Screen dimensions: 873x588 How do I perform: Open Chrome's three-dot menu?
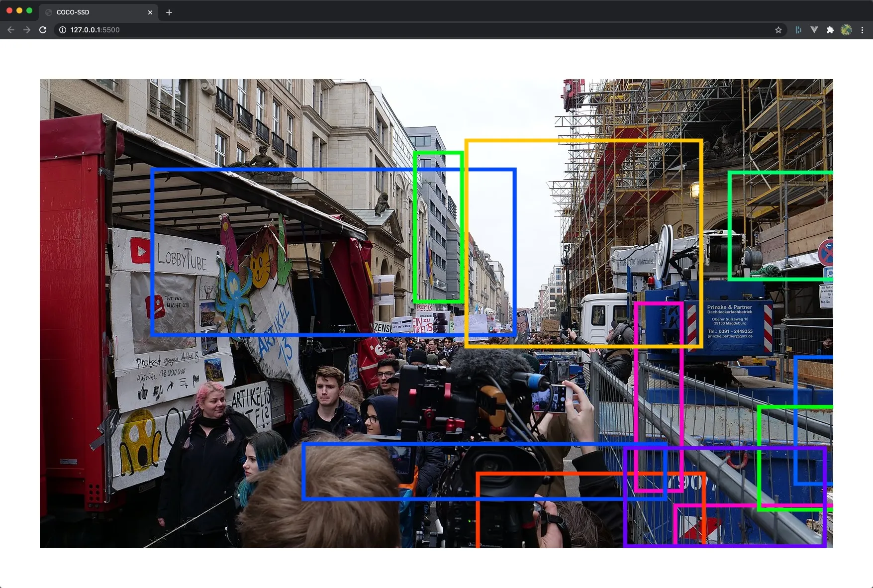[863, 30]
